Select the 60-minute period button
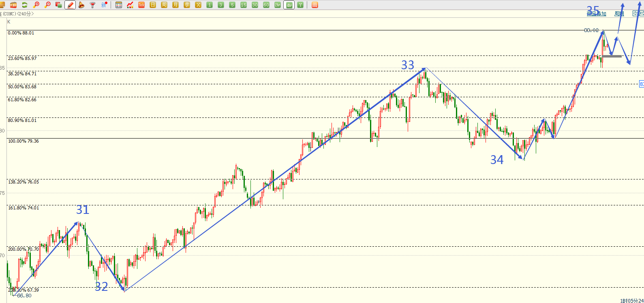This screenshot has height=303, width=644. point(266,5)
